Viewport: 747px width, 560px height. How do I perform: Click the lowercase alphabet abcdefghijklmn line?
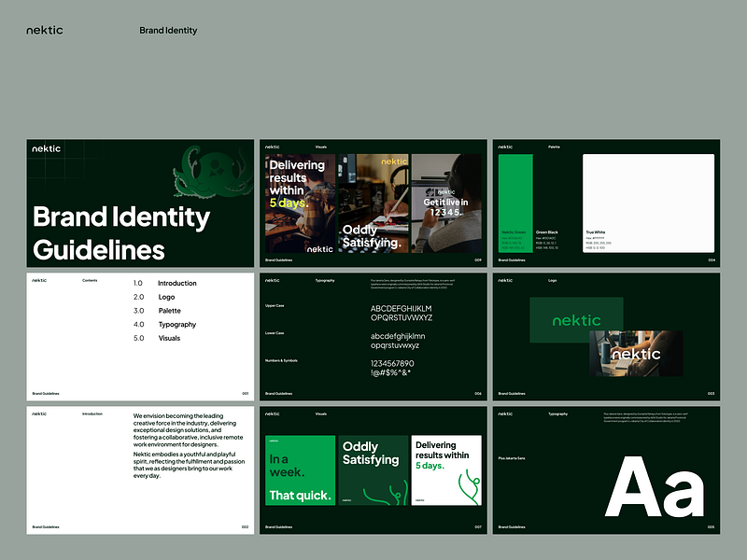click(398, 336)
